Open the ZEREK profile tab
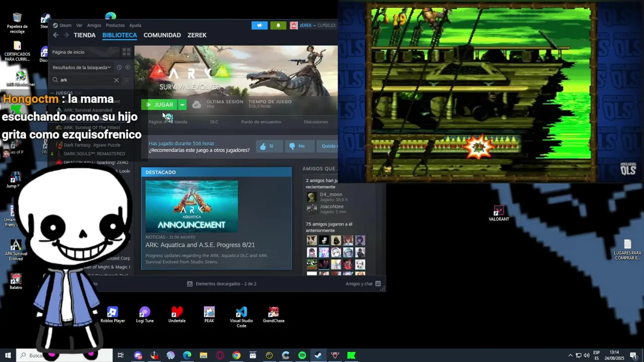Viewport: 644px width, 362px height. pos(197,35)
